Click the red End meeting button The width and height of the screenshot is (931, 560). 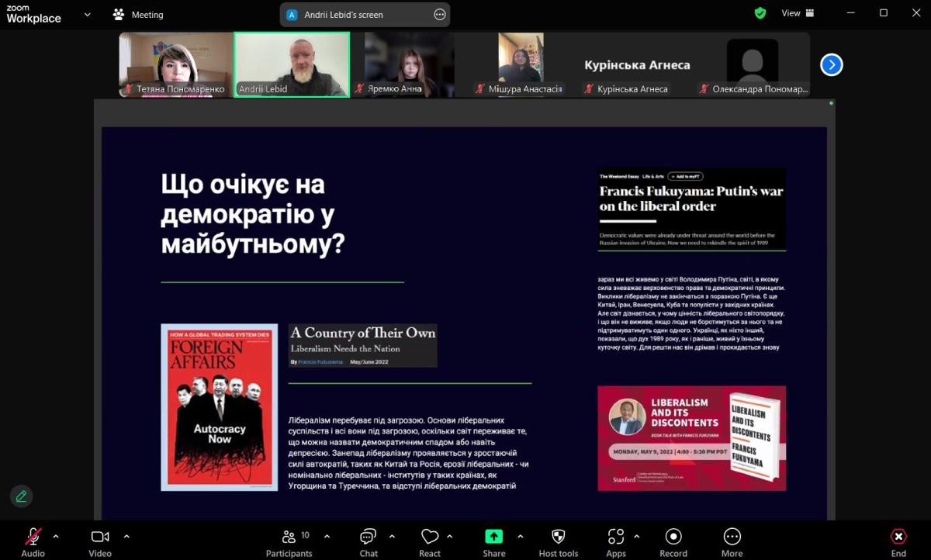[x=898, y=537]
